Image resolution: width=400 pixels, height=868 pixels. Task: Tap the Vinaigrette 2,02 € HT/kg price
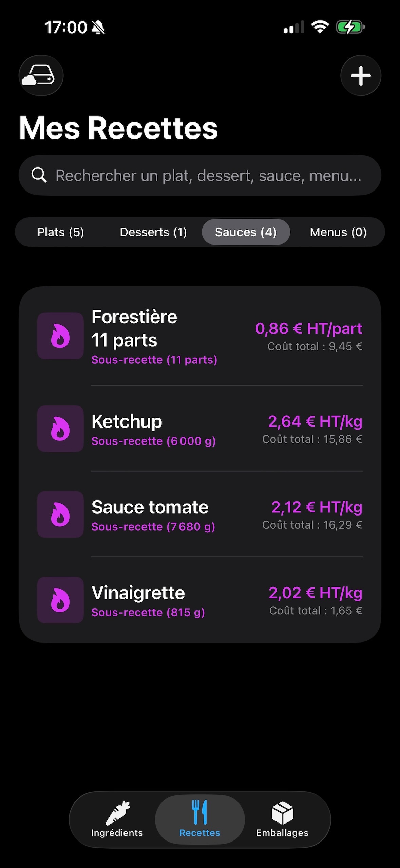(316, 593)
